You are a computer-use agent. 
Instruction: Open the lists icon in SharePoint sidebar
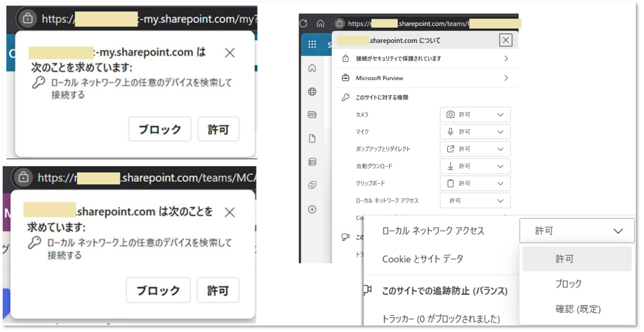[x=312, y=162]
